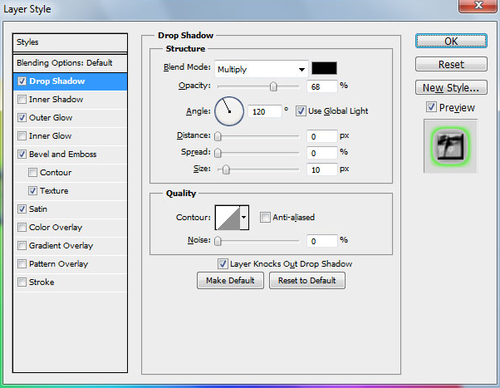Turn off the Satin checkbox
Screen dimensions: 500x388
click(x=22, y=209)
